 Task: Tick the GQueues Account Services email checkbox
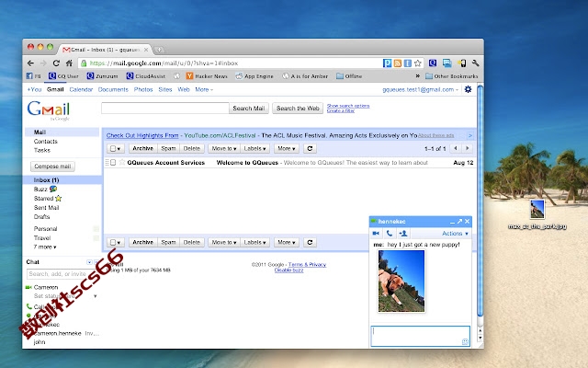tap(113, 162)
